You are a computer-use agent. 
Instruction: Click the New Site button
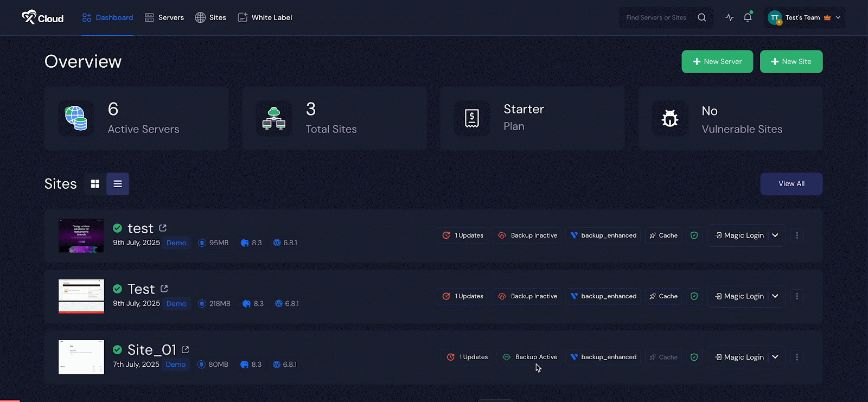coord(792,62)
